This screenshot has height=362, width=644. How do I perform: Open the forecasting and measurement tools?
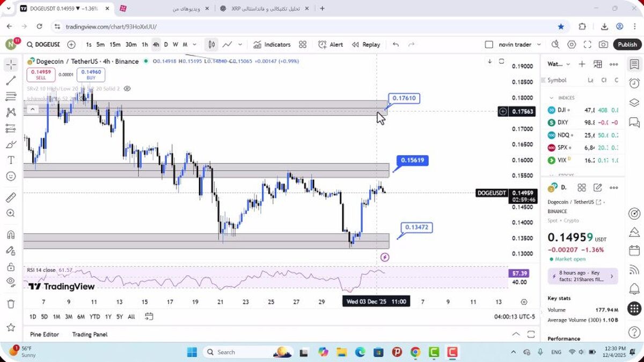click(11, 128)
